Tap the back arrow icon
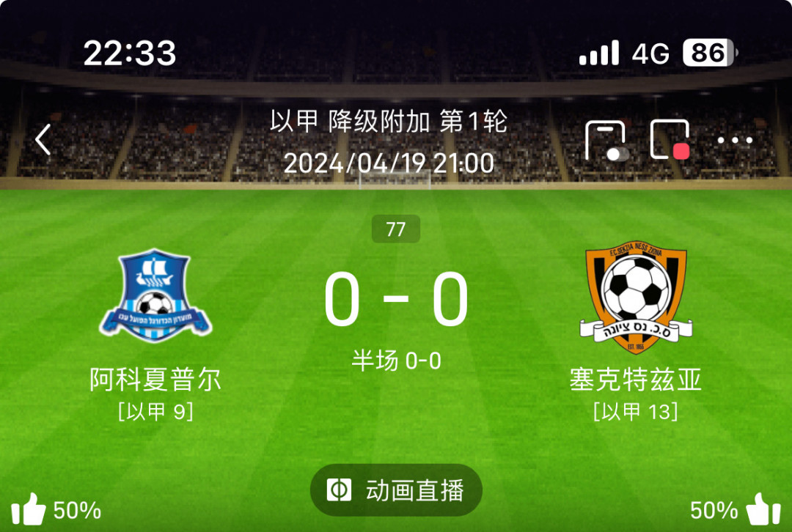Image resolution: width=792 pixels, height=532 pixels. [x=43, y=139]
